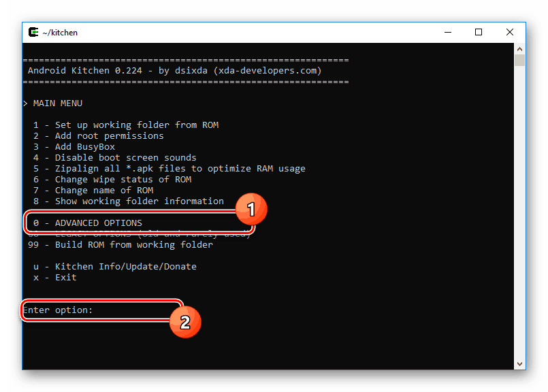Click the scrollbar down arrow
Screen dimensions: 548x392
[519, 363]
